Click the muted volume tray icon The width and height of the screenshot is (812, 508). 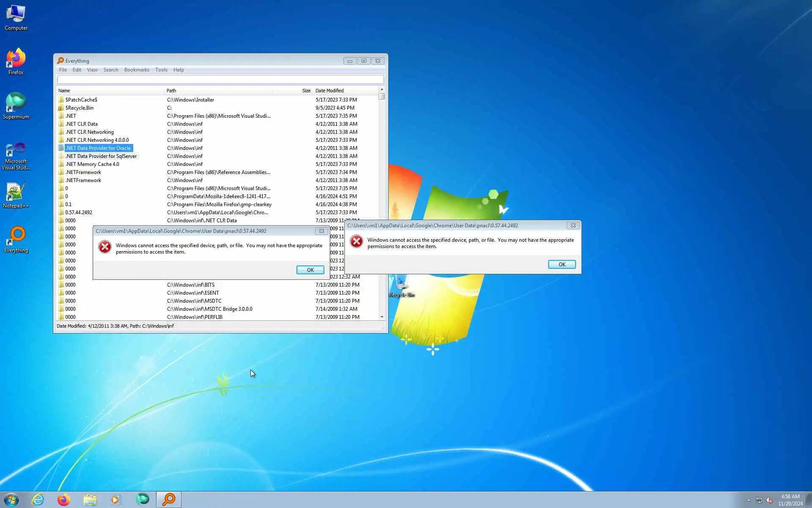coord(769,500)
